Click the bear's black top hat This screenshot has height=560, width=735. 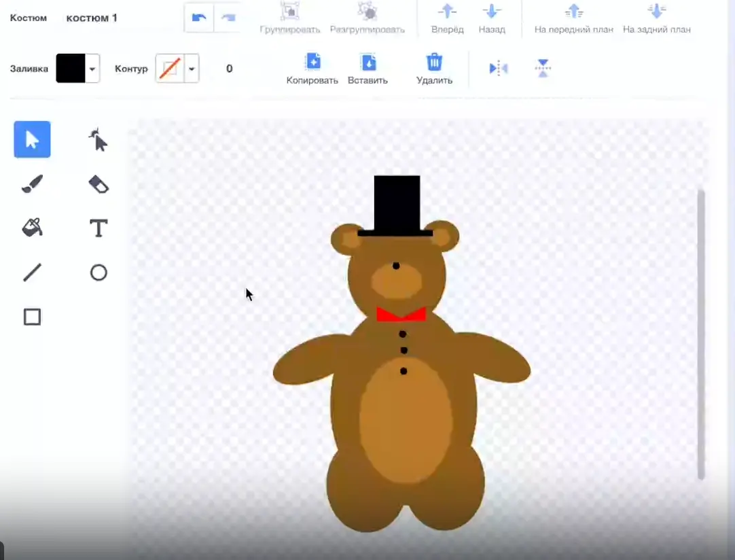pyautogui.click(x=396, y=205)
